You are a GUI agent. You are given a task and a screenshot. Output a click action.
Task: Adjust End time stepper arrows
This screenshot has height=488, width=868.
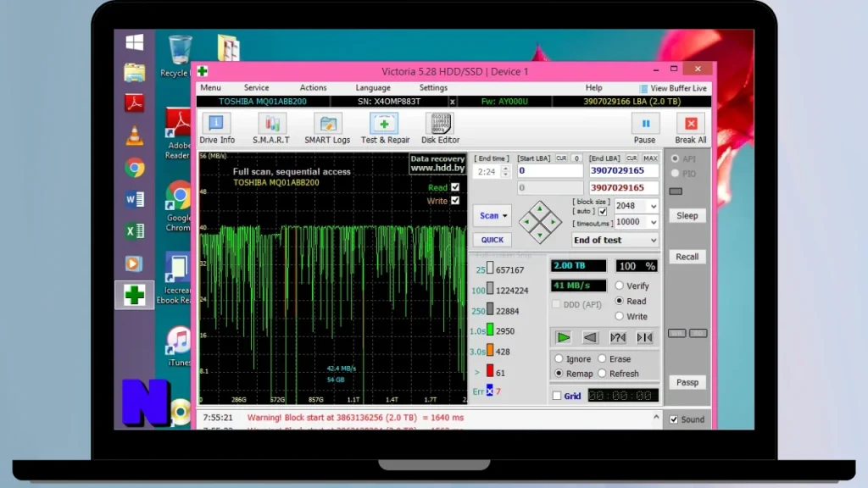coord(505,171)
